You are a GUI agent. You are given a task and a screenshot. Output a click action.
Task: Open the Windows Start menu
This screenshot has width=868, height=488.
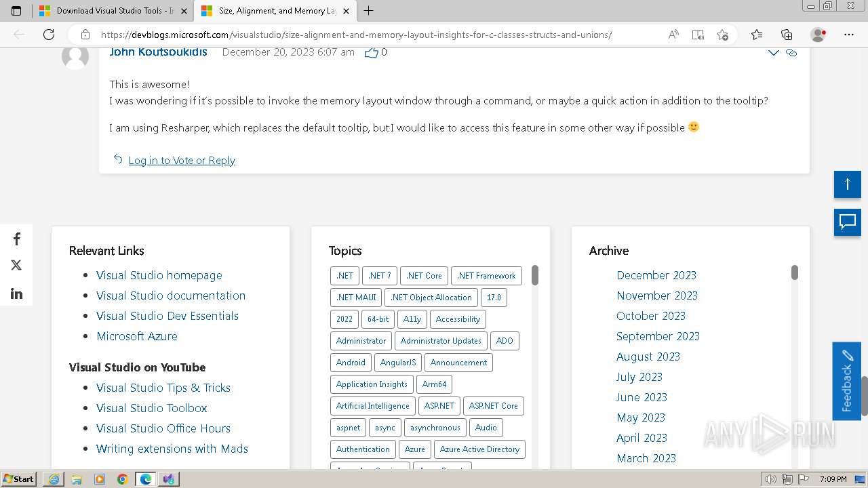[x=19, y=479]
